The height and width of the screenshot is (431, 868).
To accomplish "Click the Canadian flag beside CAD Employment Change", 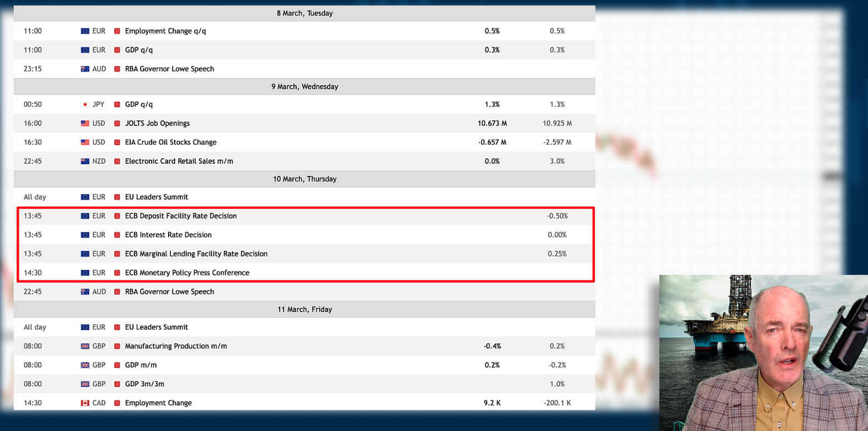I will [x=85, y=404].
